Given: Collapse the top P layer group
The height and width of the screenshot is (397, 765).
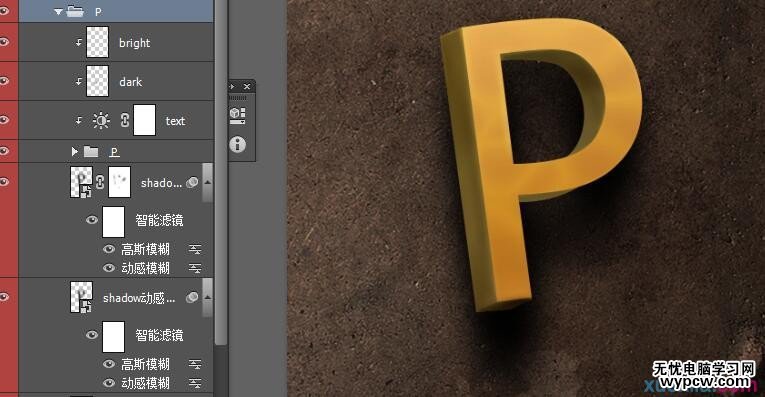Looking at the screenshot, I should pyautogui.click(x=58, y=11).
